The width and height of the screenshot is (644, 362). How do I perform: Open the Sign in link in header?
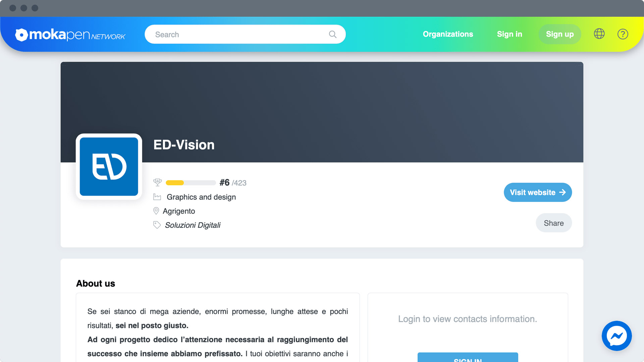(509, 34)
